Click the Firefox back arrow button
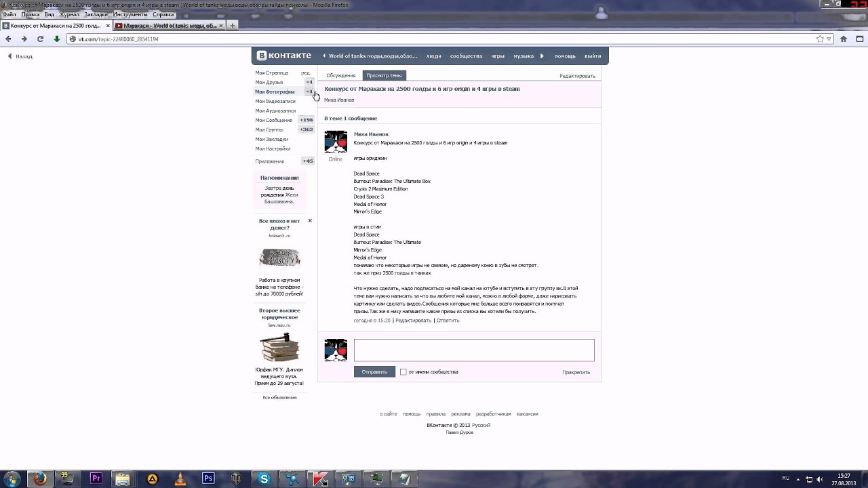This screenshot has height=488, width=868. (x=8, y=39)
